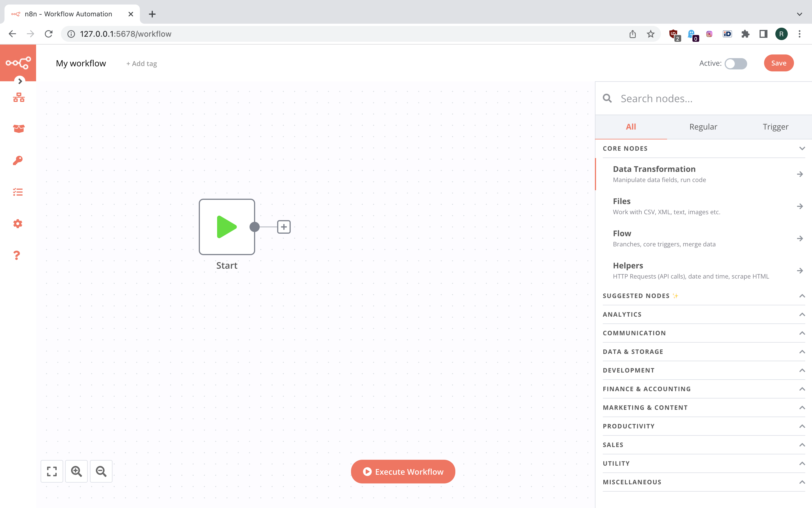Viewport: 812px width, 508px height.
Task: Click the Start node's grey output dot
Action: 255,227
